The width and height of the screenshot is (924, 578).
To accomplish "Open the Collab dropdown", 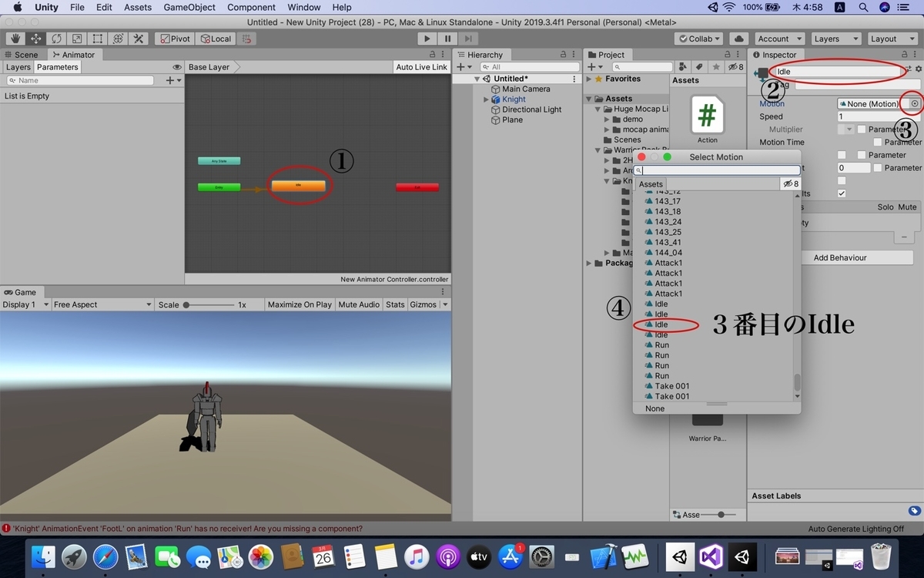I will [699, 39].
